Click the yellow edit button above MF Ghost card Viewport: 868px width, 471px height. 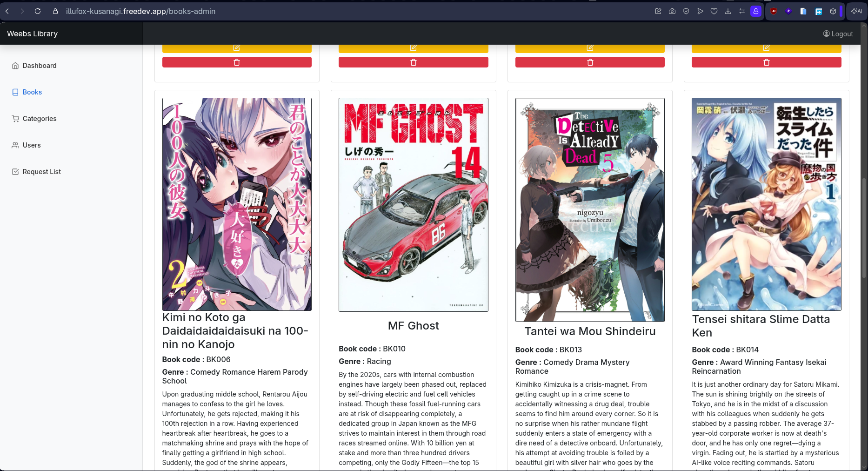414,48
